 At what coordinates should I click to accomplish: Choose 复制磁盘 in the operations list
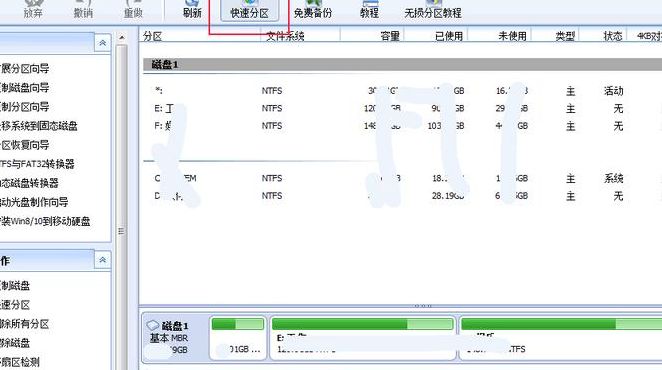coord(15,286)
